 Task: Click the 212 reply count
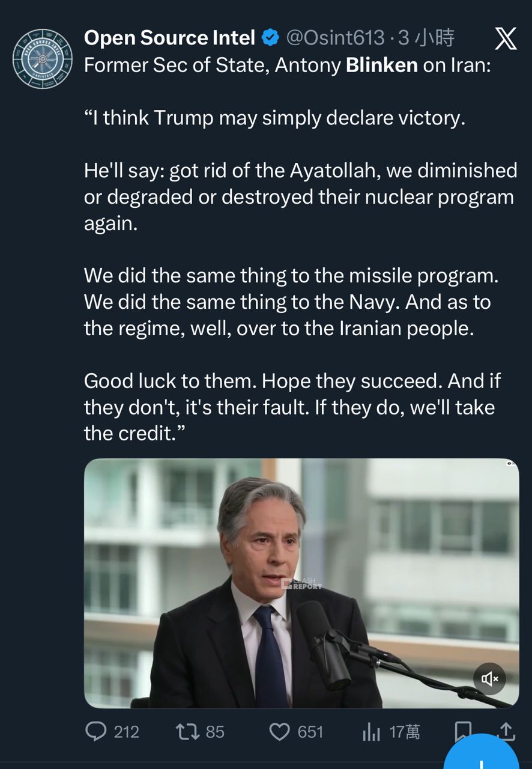click(x=126, y=731)
